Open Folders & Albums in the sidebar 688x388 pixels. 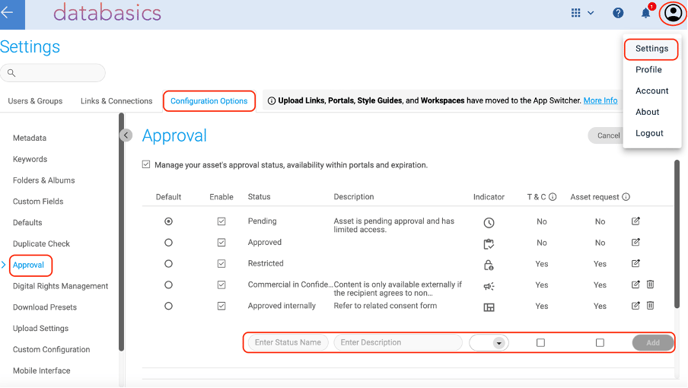point(44,180)
